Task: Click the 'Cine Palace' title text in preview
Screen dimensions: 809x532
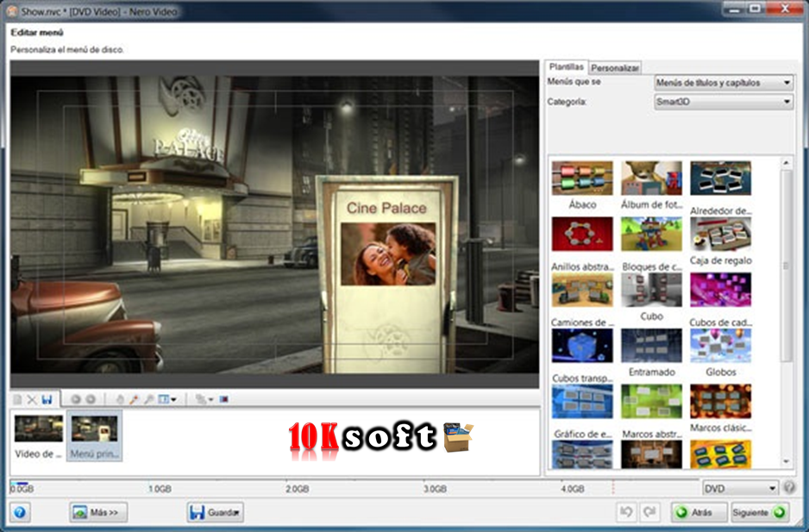Action: [386, 208]
